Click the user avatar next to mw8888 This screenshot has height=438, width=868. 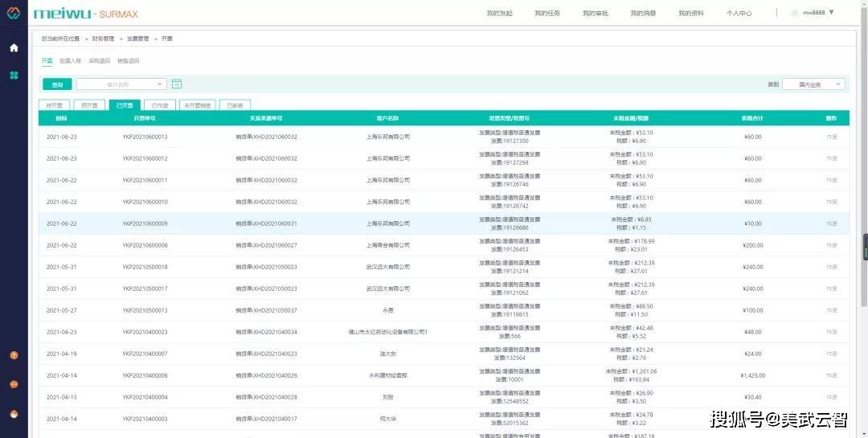[x=795, y=13]
